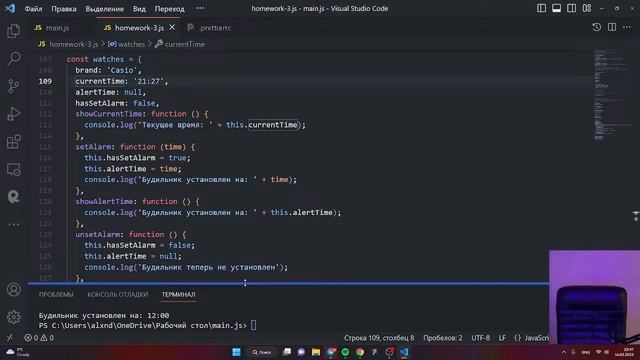Open the Source Control view

[x=13, y=86]
